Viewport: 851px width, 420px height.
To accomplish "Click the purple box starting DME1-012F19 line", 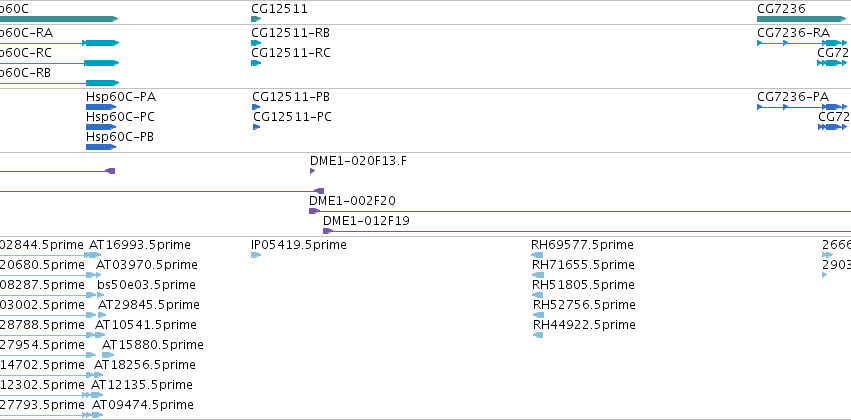I will click(x=327, y=231).
